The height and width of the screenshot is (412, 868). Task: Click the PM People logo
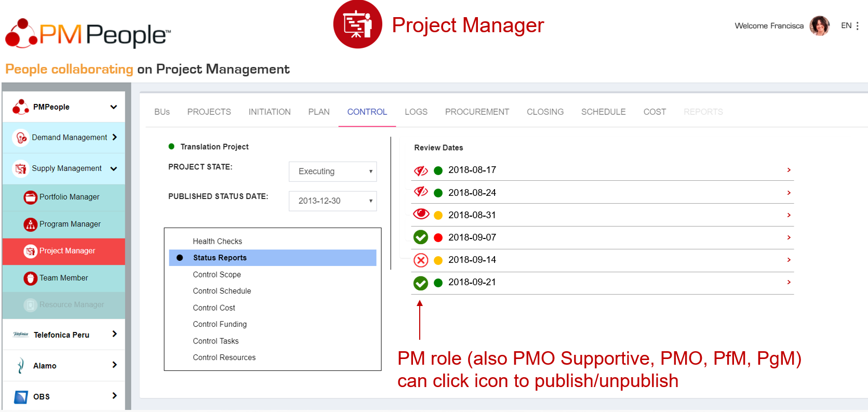(x=88, y=33)
